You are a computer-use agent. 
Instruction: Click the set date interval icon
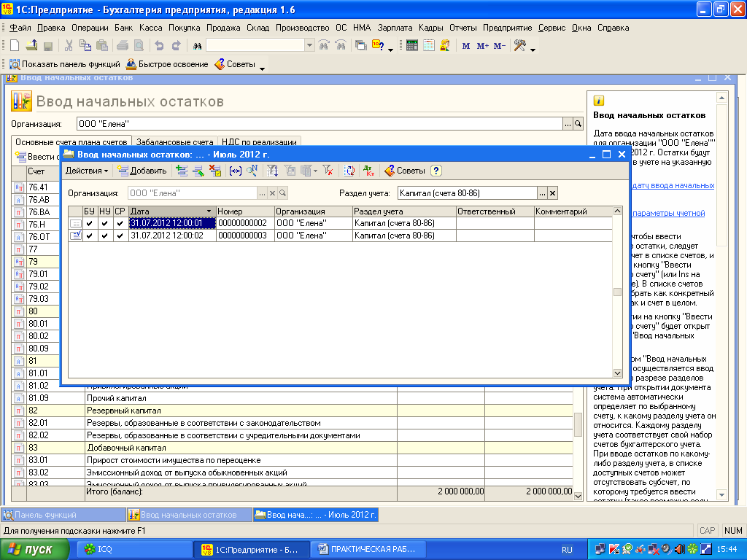point(236,171)
